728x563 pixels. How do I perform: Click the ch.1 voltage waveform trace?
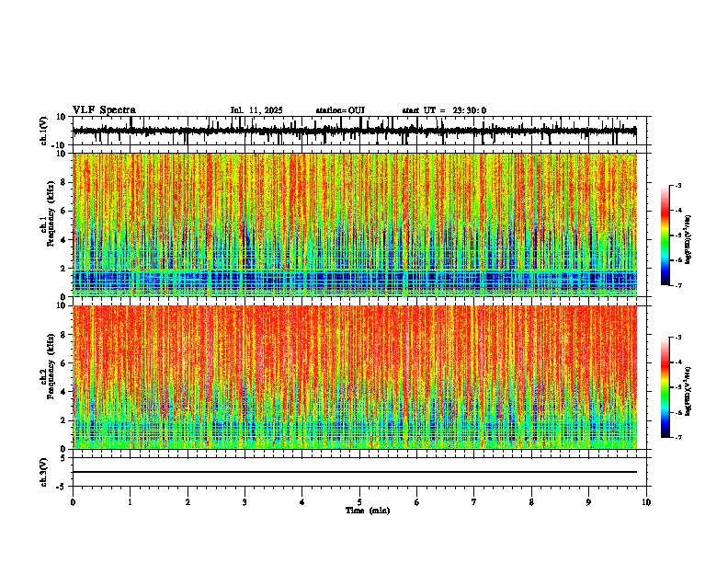click(x=354, y=132)
